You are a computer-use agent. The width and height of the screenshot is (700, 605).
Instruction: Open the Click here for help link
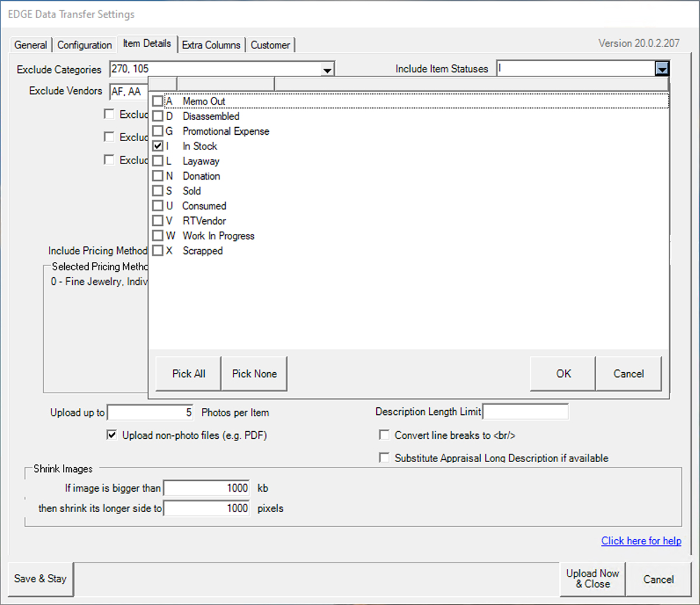pos(641,541)
